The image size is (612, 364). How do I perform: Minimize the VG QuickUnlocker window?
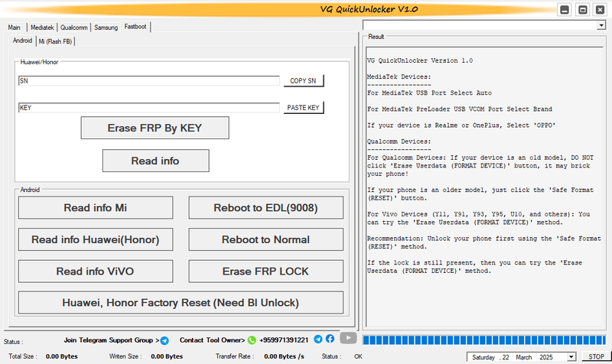(565, 10)
